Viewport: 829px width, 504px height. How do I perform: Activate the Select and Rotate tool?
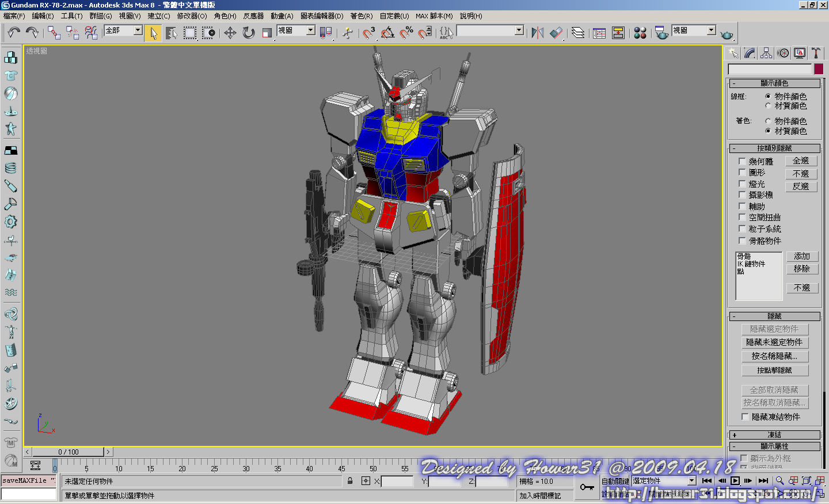click(x=249, y=33)
